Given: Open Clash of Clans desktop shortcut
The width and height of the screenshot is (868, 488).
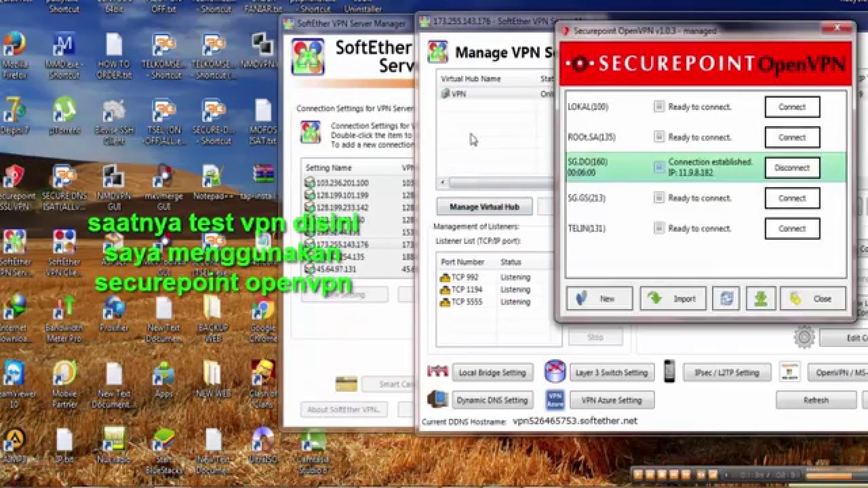Looking at the screenshot, I should click(263, 382).
